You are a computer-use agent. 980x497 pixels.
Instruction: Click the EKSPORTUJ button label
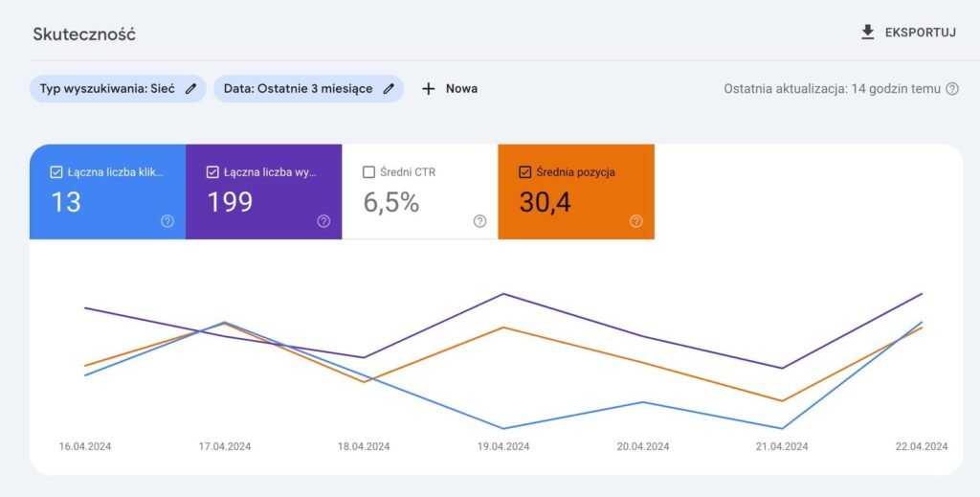tap(920, 33)
